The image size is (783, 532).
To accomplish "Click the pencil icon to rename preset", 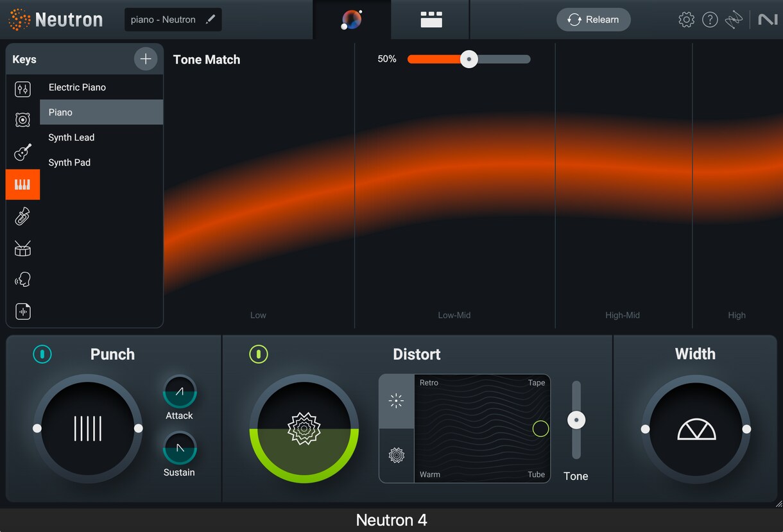I will tap(211, 19).
